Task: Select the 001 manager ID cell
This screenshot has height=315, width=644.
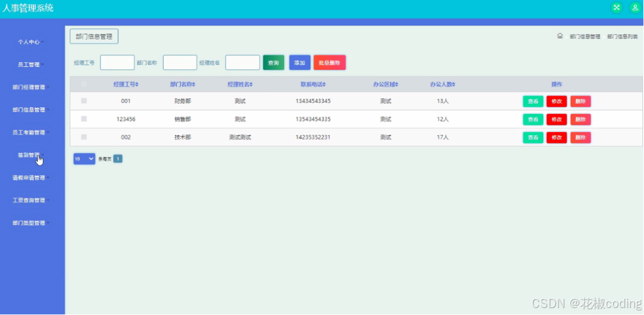Action: pyautogui.click(x=126, y=101)
